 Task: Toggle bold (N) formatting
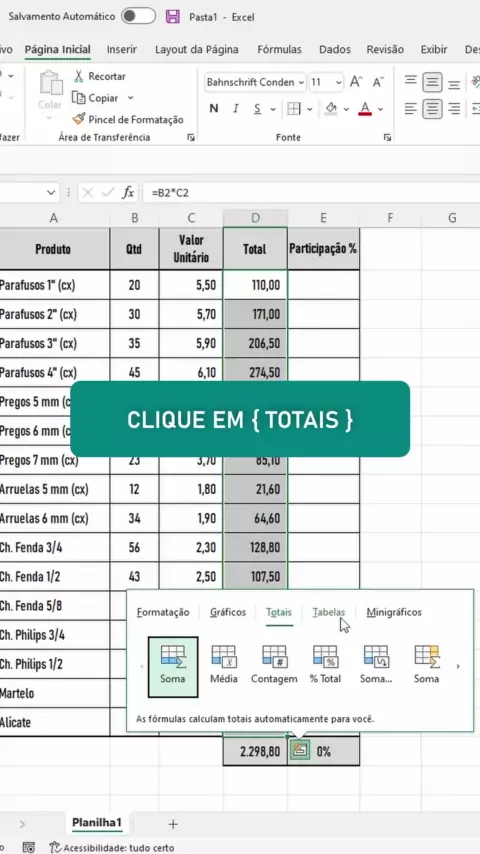[x=214, y=108]
